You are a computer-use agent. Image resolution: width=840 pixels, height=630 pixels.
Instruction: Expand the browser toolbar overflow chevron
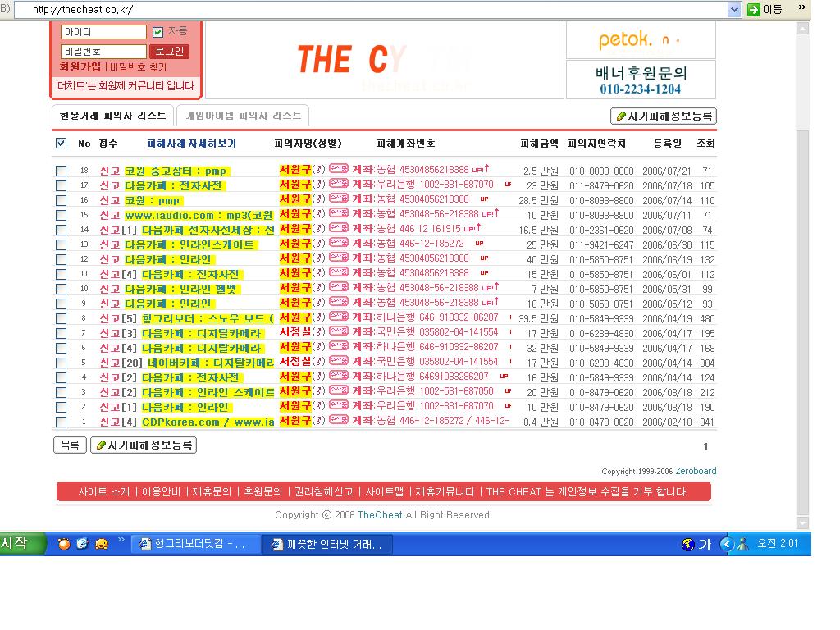(802, 7)
